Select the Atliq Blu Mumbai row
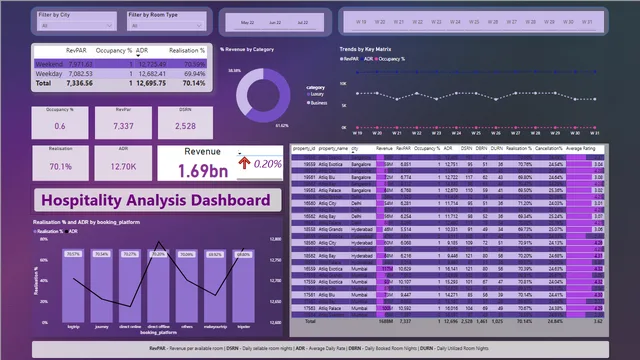Screen dimensions: 640x360 tap(448, 295)
